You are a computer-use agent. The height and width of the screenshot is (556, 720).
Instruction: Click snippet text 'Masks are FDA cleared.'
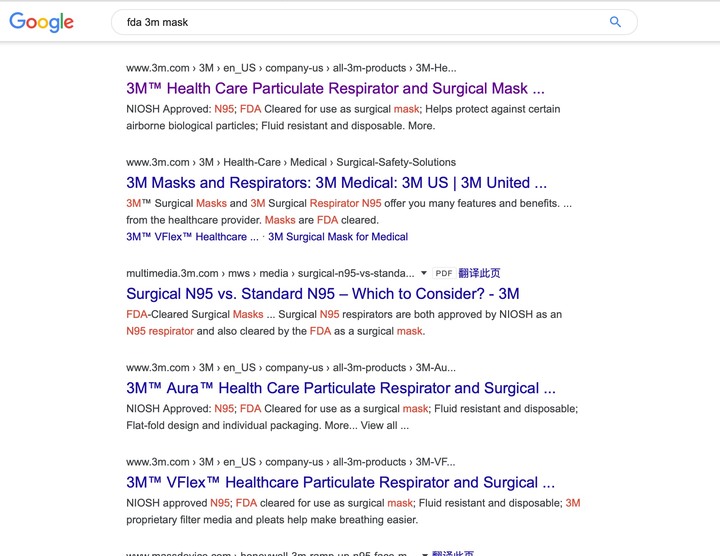click(322, 220)
